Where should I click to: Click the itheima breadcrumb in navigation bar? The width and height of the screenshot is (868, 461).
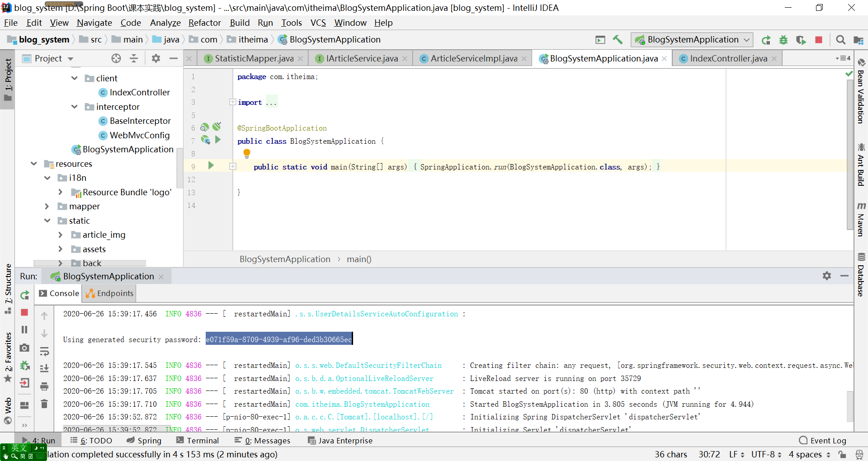pos(248,40)
